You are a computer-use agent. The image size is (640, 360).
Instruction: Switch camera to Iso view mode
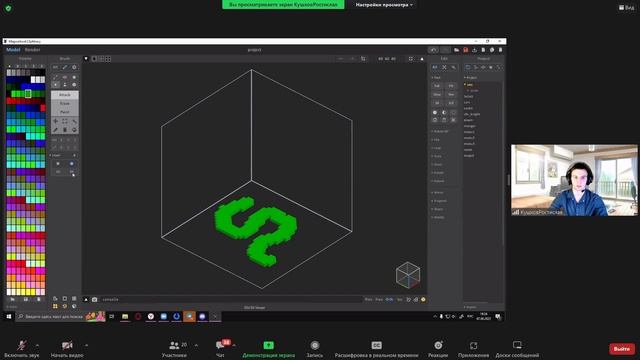400,299
